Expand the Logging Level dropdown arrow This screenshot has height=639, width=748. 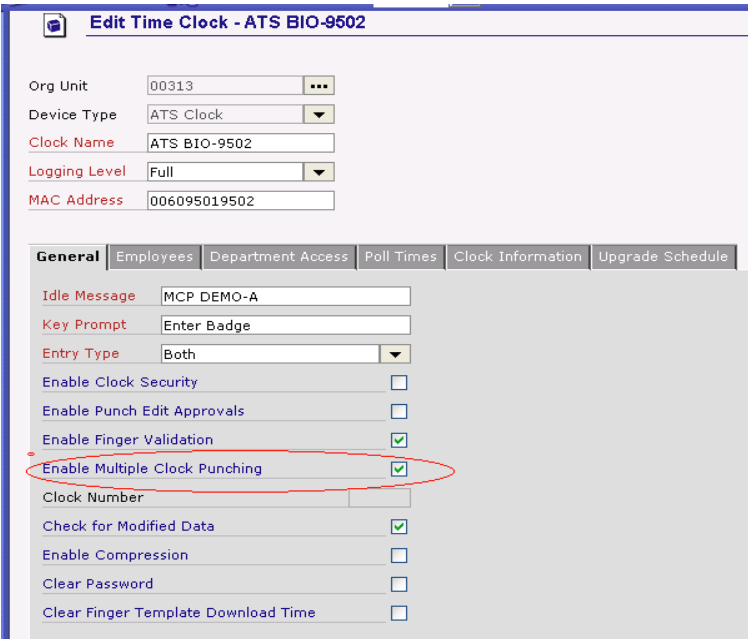point(319,172)
